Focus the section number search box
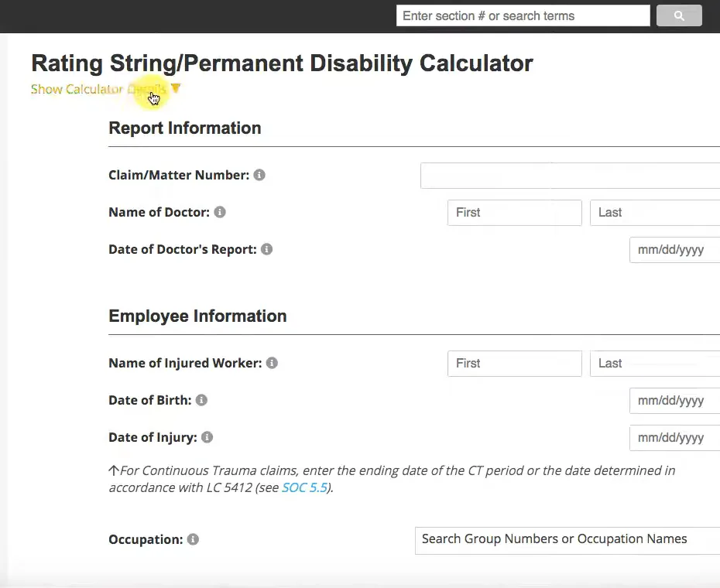 point(523,15)
